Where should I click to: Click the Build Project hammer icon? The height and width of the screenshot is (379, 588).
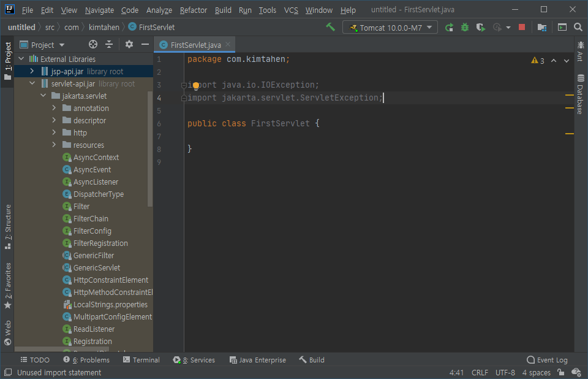pyautogui.click(x=330, y=27)
